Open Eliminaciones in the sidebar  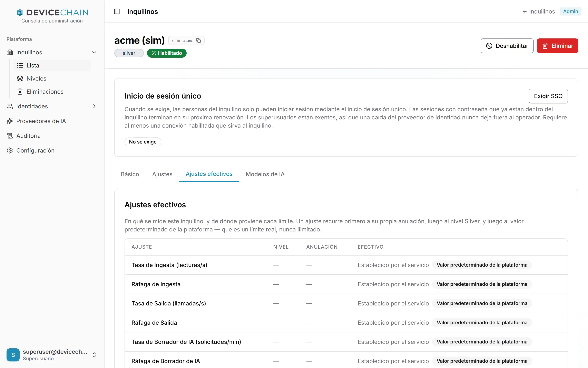[x=52, y=92]
